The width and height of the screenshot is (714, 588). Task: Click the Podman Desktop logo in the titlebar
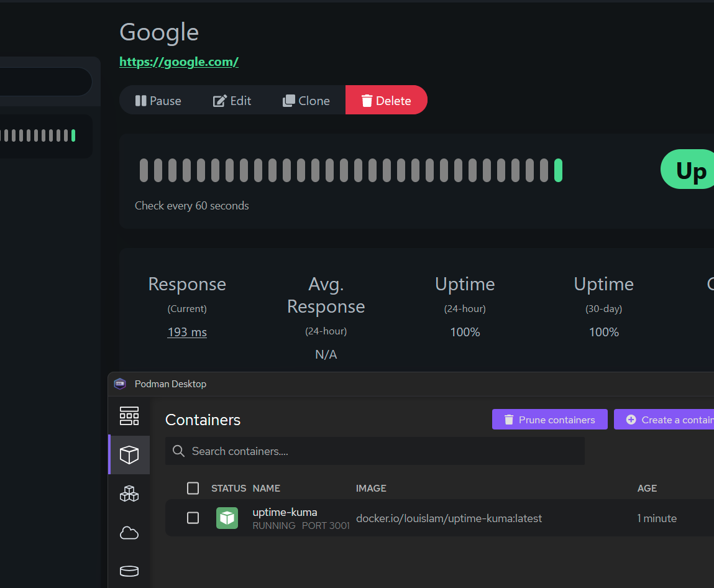point(119,384)
